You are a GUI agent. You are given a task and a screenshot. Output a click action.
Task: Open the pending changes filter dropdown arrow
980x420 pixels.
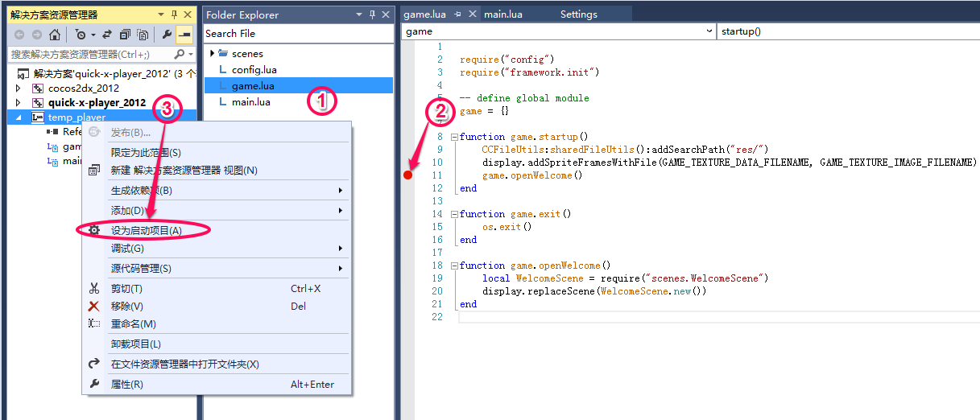(93, 35)
